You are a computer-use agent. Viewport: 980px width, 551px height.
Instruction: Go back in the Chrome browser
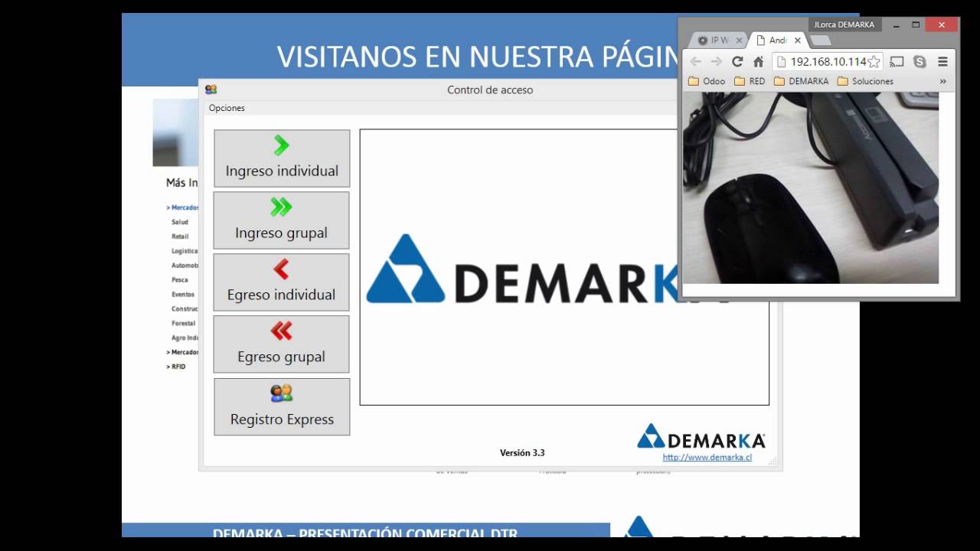[695, 62]
